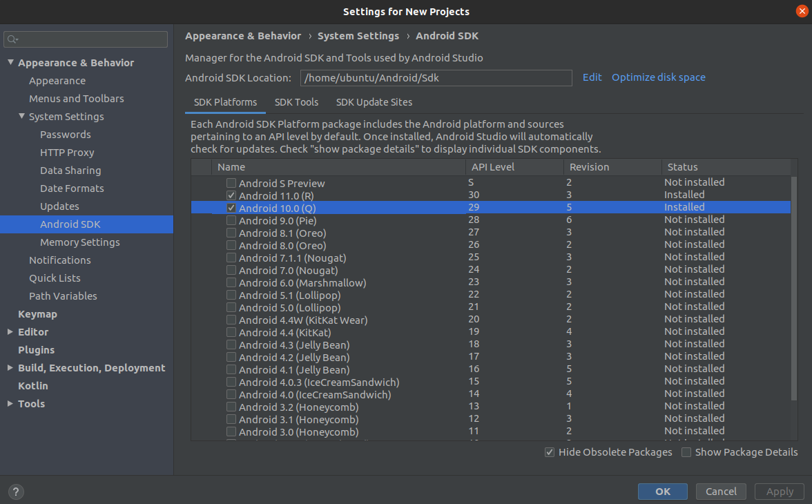Select the Android 3.2 (Honeycomb) row
The height and width of the screenshot is (504, 812).
(491, 407)
